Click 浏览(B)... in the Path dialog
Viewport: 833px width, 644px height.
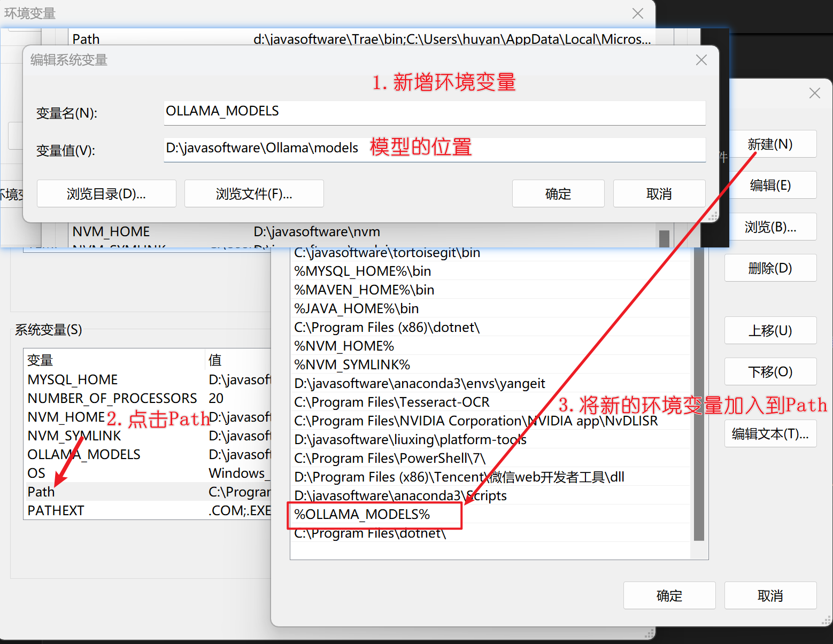[770, 227]
